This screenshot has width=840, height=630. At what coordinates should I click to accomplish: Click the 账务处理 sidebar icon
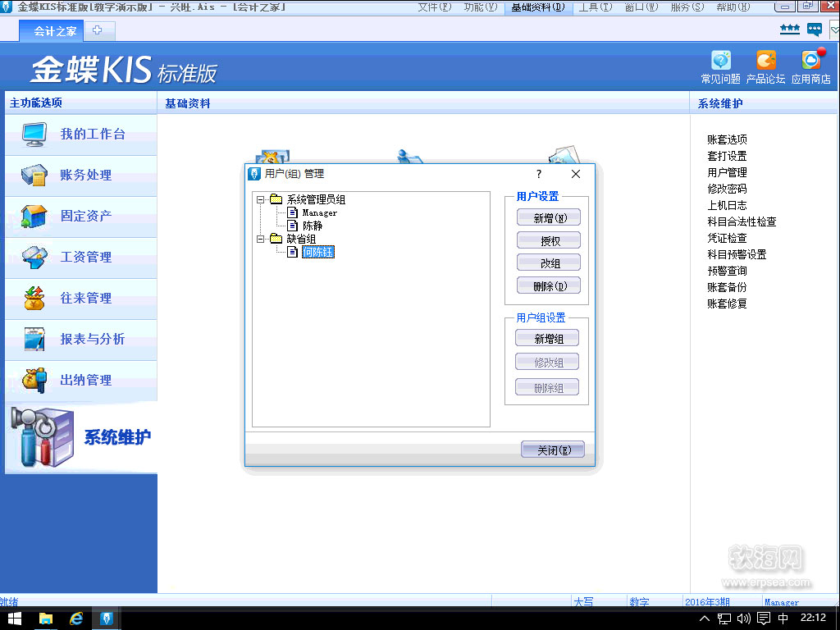click(x=34, y=176)
